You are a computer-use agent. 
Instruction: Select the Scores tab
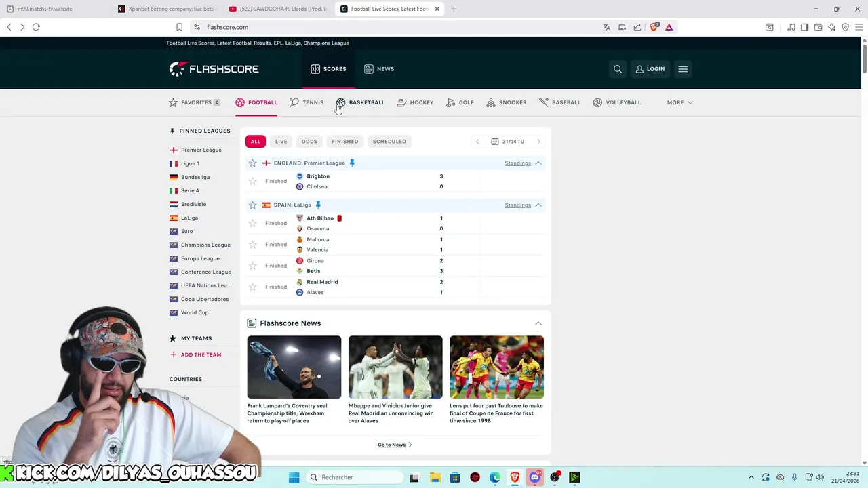point(329,69)
